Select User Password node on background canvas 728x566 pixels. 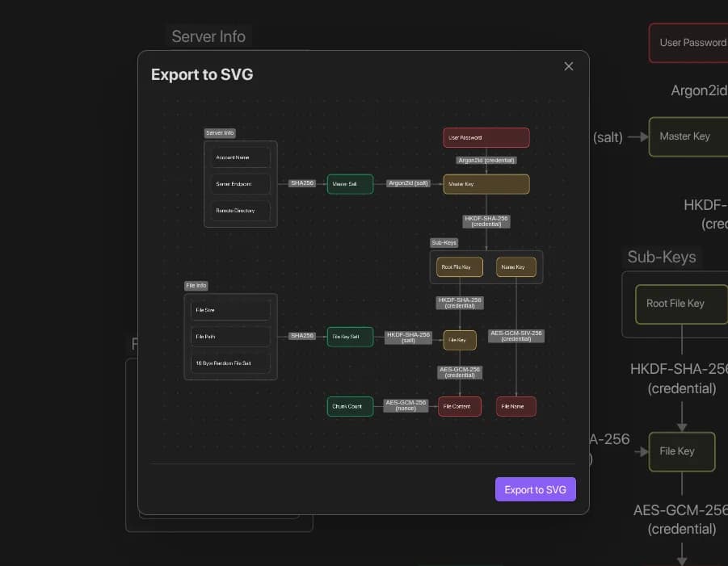tap(688, 43)
